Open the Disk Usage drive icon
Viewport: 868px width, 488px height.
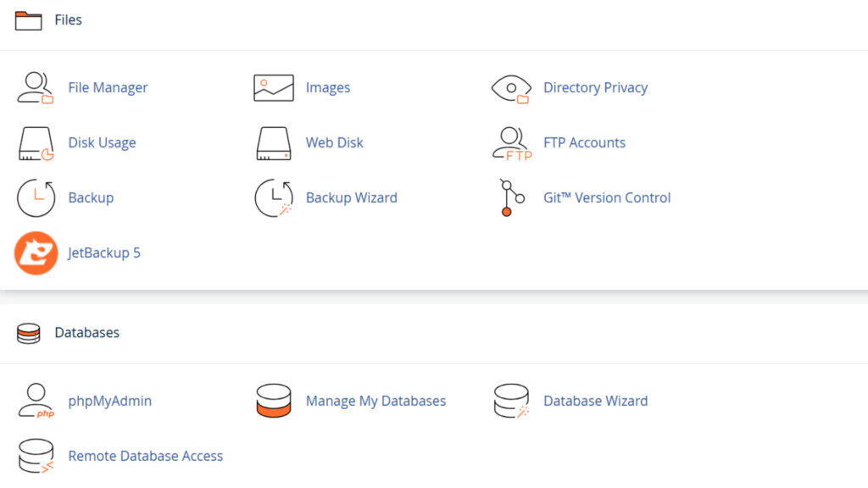[x=36, y=143]
